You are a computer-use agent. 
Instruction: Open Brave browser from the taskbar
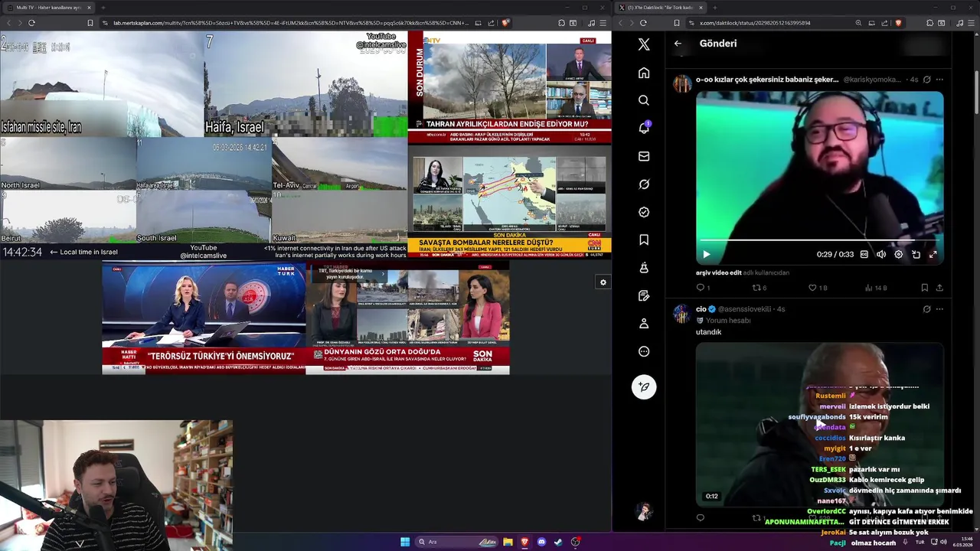524,542
